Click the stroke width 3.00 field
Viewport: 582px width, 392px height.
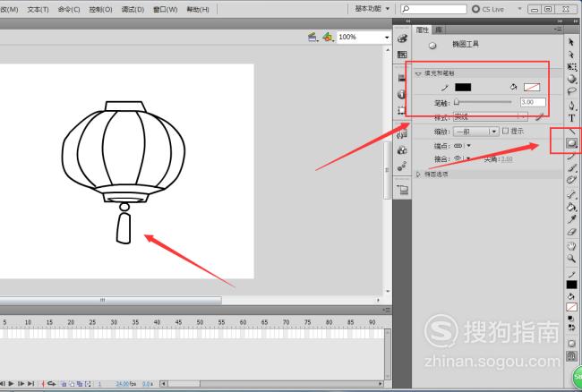533,102
